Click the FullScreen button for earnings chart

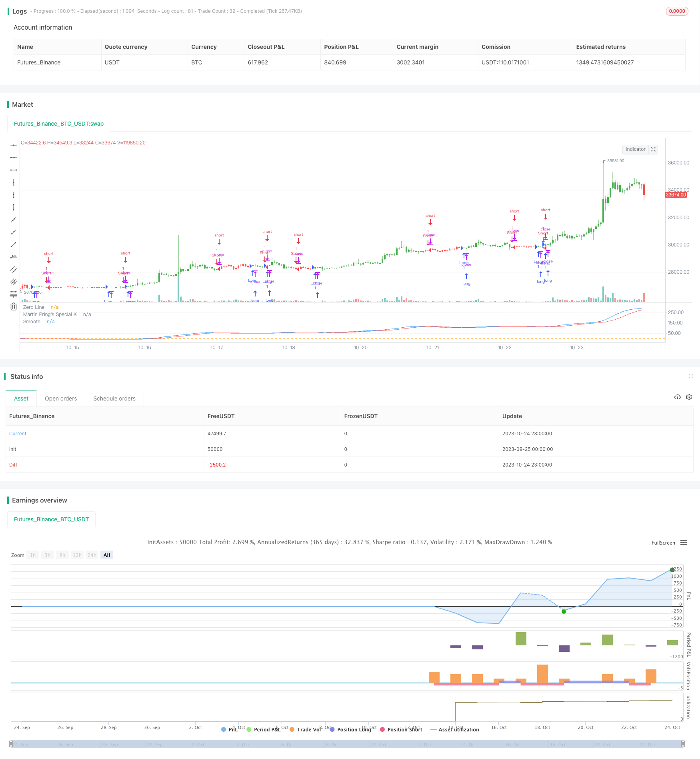click(x=663, y=543)
